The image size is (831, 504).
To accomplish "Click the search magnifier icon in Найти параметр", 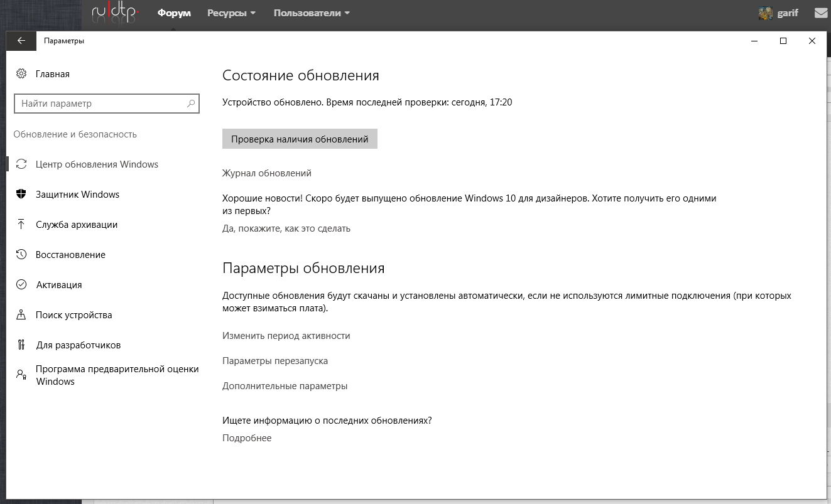I will point(191,104).
